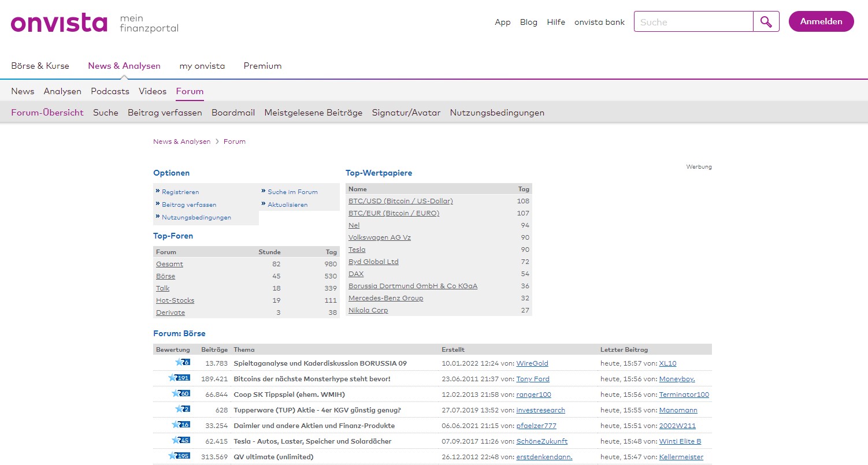Click the rating star on Tupperware thread

coord(182,409)
